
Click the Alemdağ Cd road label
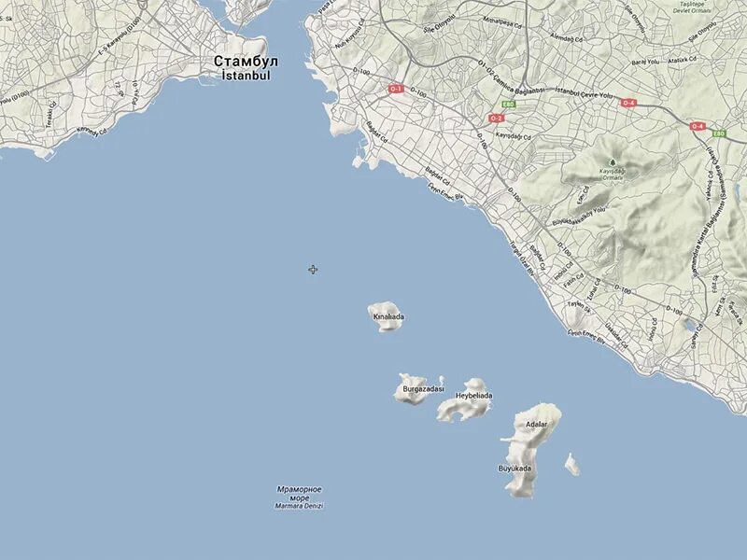(x=567, y=37)
